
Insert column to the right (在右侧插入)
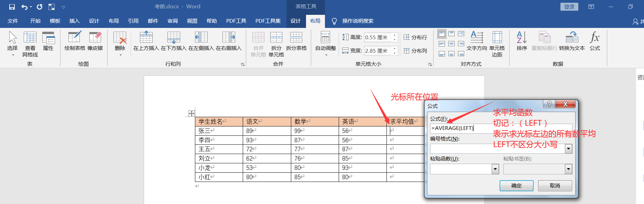[x=229, y=41]
